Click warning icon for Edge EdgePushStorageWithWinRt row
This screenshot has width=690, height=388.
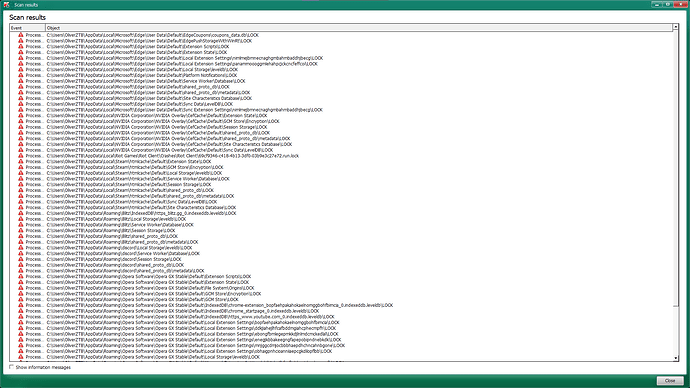(21, 40)
